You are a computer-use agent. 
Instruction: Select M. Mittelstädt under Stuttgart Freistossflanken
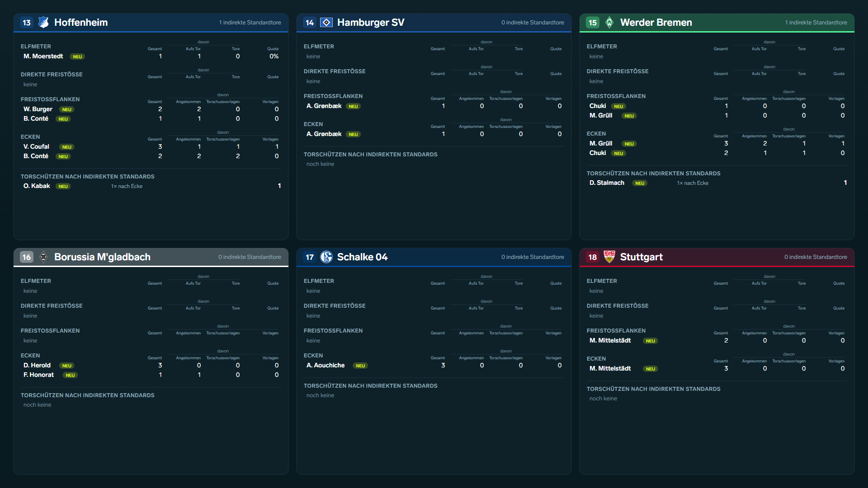[610, 341]
